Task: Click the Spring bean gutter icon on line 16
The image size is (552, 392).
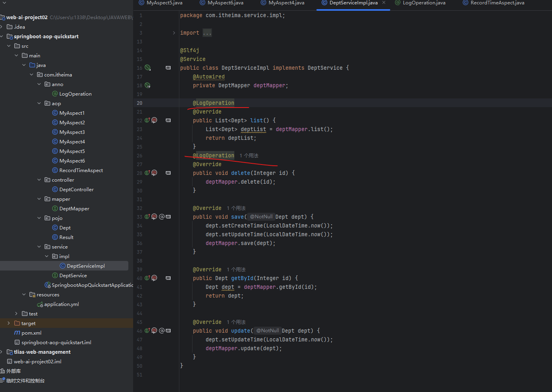Action: click(147, 68)
